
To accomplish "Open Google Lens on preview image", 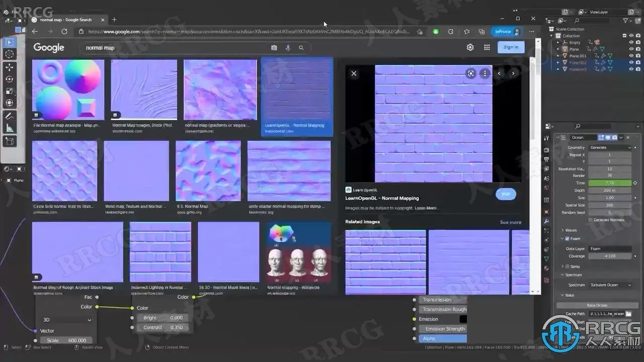I will pos(471,73).
